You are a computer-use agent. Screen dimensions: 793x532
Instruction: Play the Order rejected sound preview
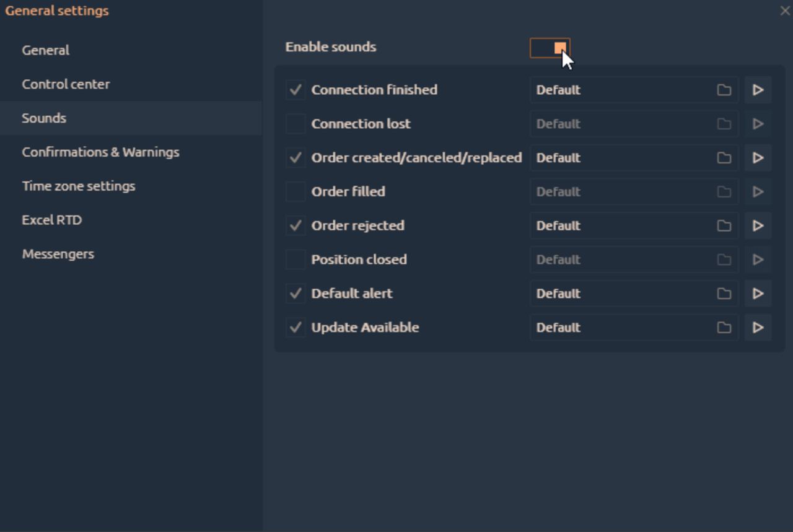(x=758, y=226)
